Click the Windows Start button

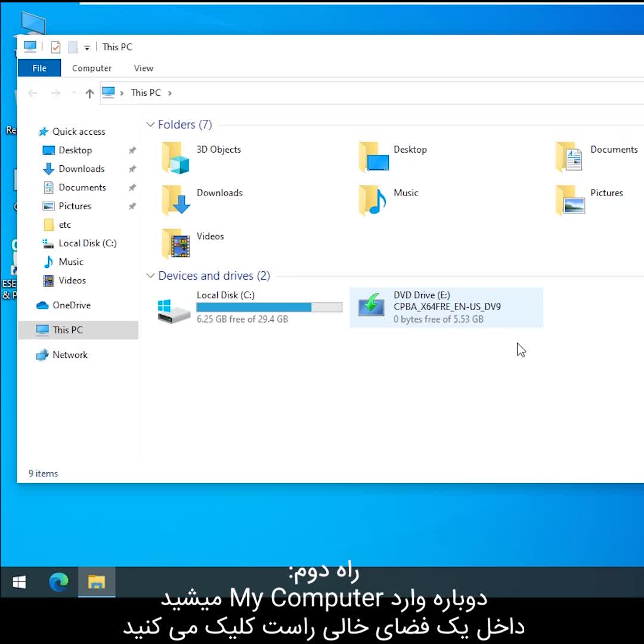(19, 582)
